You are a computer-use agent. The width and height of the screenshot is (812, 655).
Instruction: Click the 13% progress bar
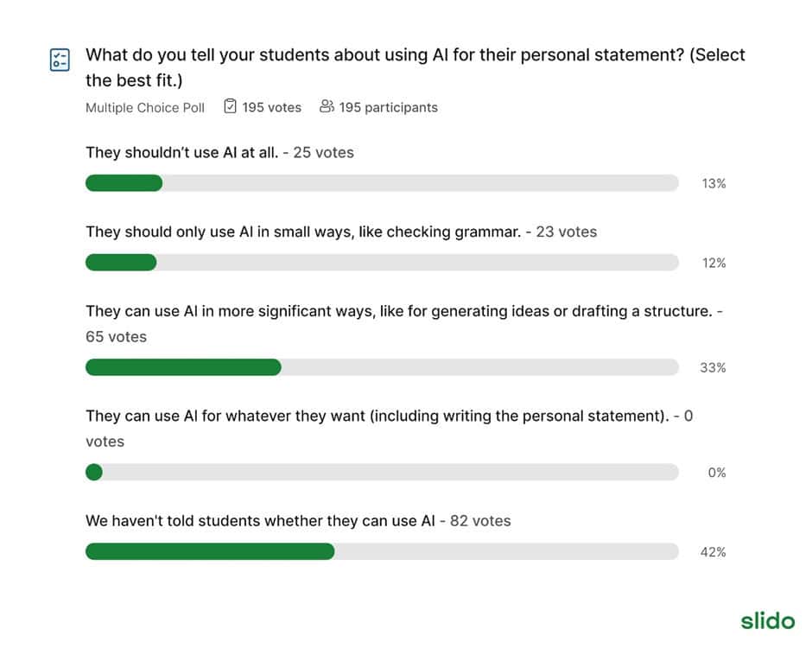coord(382,183)
